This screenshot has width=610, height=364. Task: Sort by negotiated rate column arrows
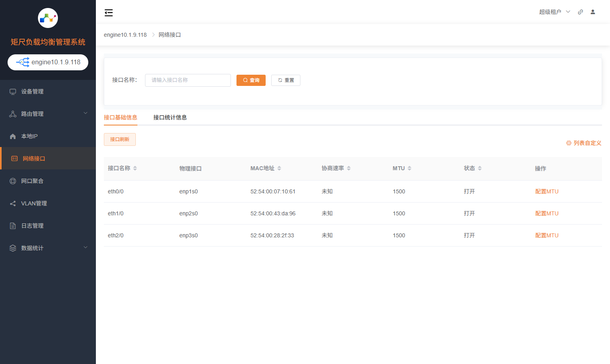pos(349,168)
